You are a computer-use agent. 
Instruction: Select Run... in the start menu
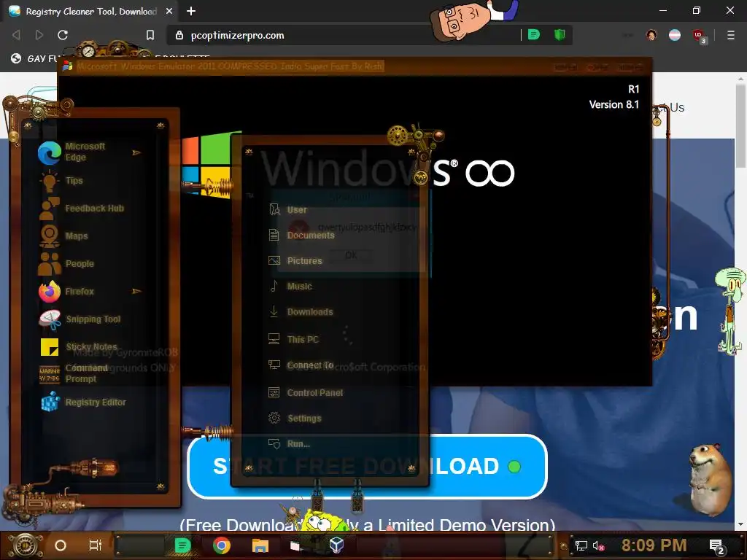click(289, 444)
